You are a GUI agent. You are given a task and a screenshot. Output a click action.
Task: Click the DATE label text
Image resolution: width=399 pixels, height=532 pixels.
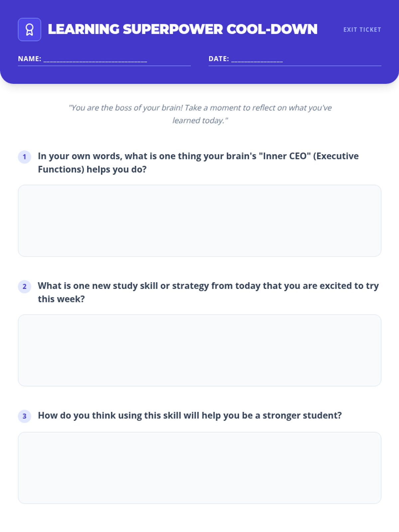tap(218, 59)
